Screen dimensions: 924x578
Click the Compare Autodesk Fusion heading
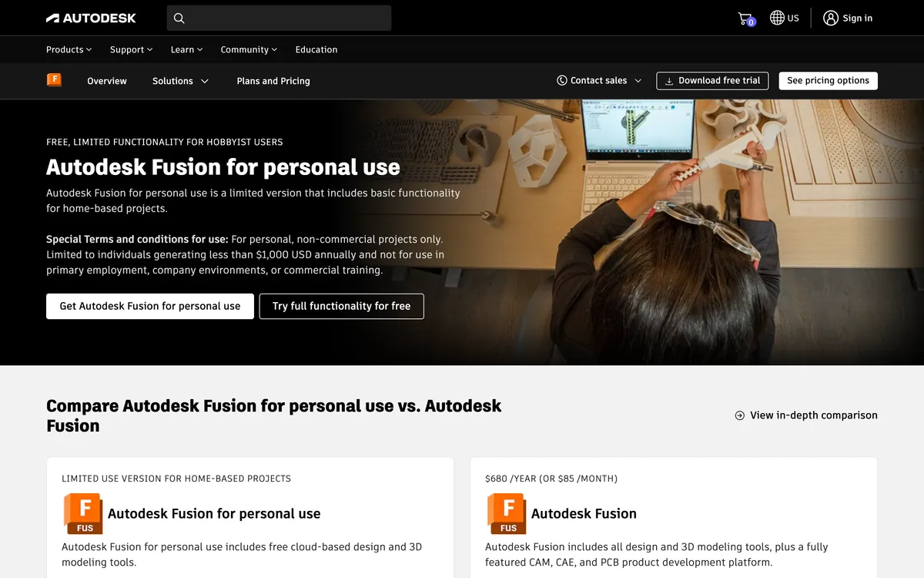tap(273, 415)
